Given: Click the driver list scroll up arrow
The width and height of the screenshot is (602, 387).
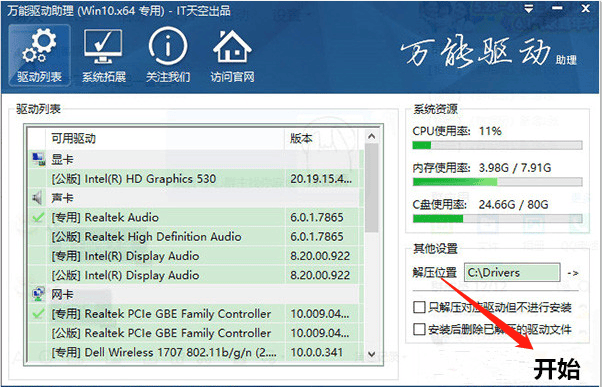Looking at the screenshot, I should pyautogui.click(x=371, y=136).
